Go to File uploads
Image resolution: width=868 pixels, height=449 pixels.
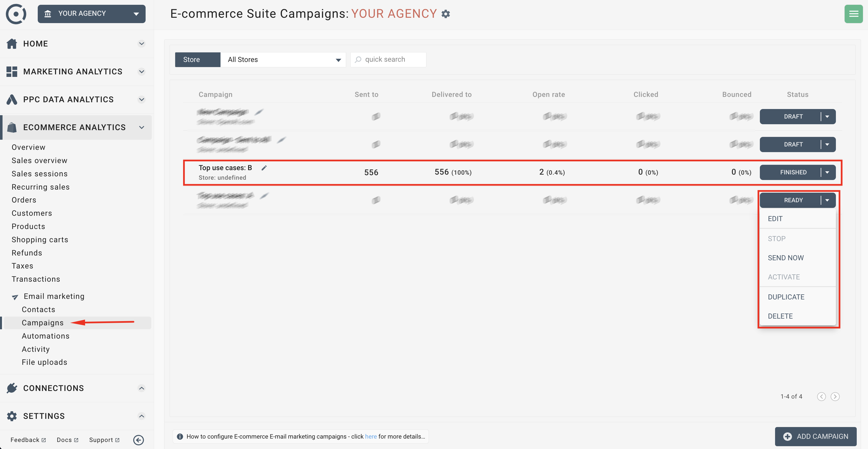click(44, 362)
